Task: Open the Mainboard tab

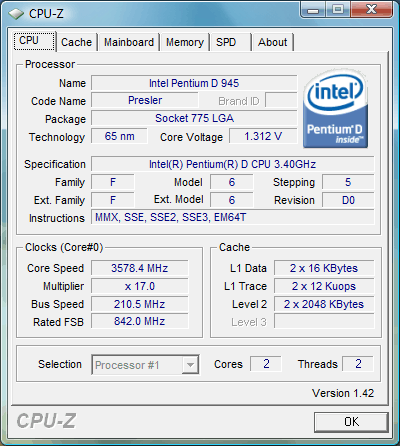Action: [129, 42]
